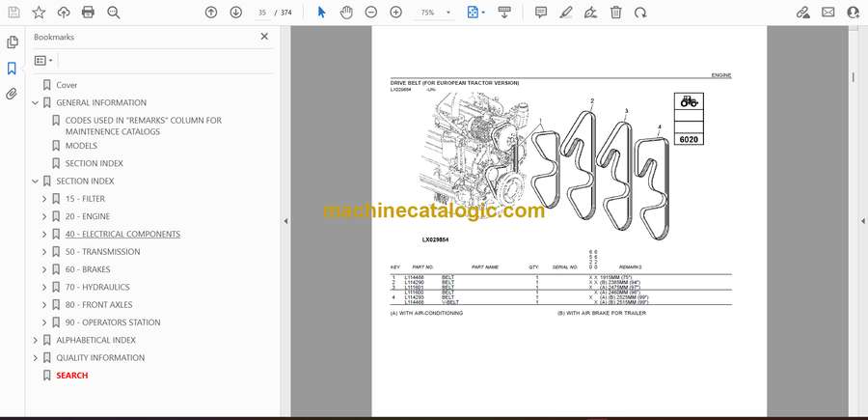Expand the QUALITY INFORMATION bookmark
The image size is (868, 420).
pyautogui.click(x=36, y=358)
